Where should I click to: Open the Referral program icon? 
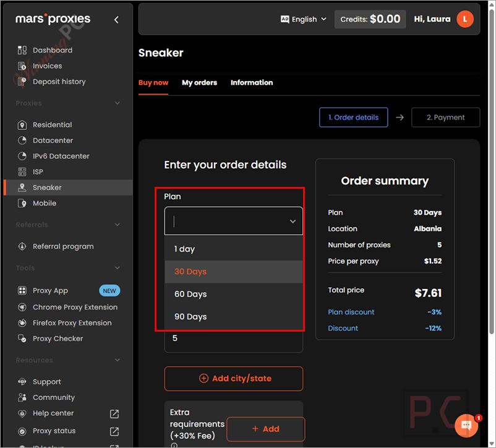tap(22, 246)
